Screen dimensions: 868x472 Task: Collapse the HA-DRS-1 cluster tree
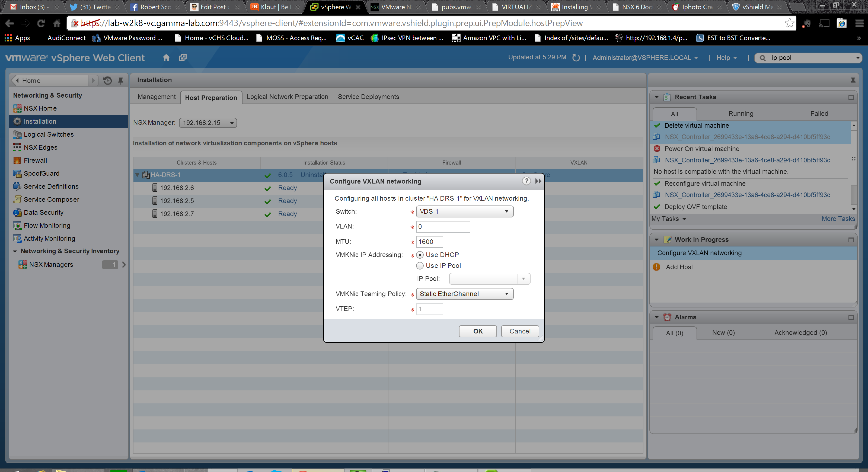pos(137,175)
